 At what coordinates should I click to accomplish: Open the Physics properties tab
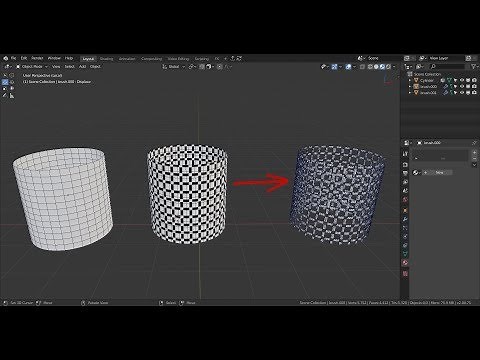[x=405, y=237]
